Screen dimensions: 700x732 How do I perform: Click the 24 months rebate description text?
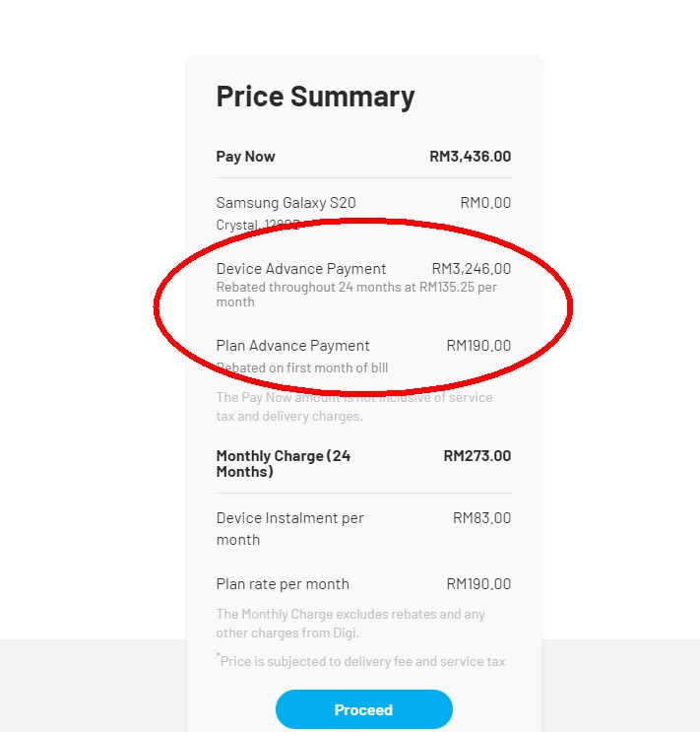point(356,295)
